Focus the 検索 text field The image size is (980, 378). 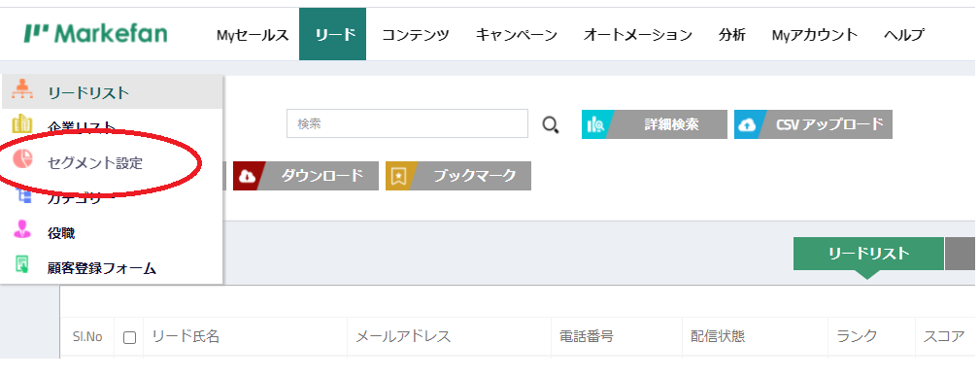coord(408,123)
